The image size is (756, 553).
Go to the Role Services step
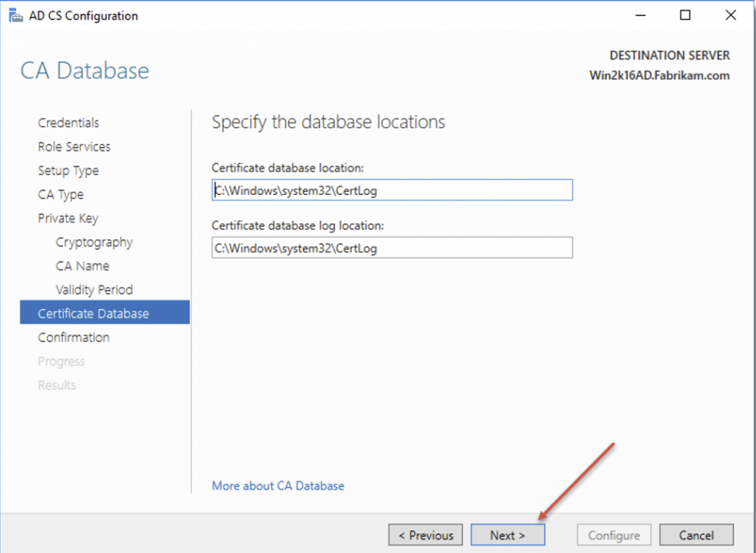74,146
